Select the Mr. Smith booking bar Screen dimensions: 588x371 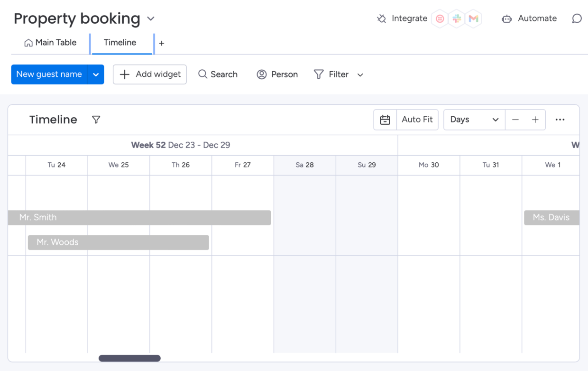[x=139, y=217]
